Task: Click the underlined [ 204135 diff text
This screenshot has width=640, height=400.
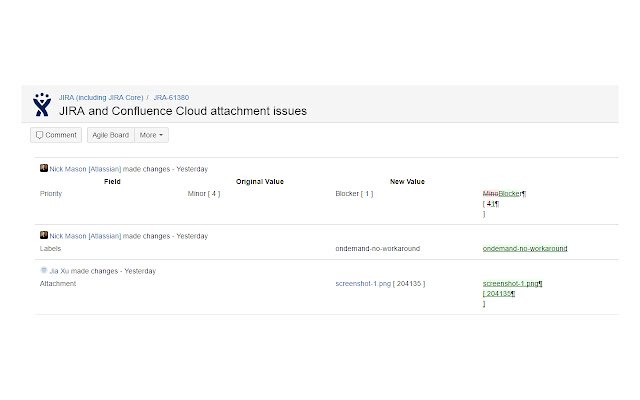Action: [497, 294]
